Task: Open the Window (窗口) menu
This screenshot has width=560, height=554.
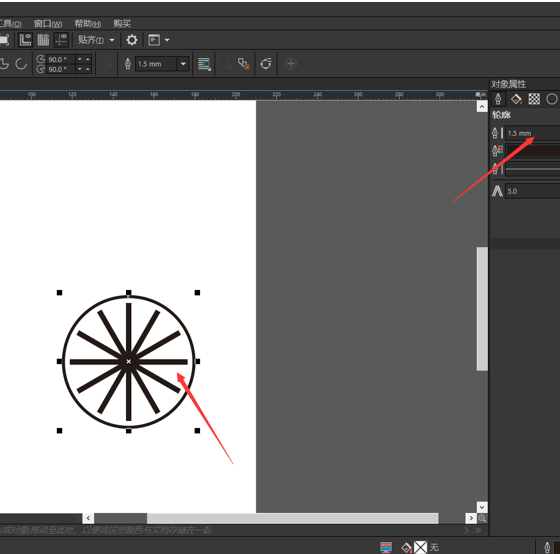Action: [48, 24]
